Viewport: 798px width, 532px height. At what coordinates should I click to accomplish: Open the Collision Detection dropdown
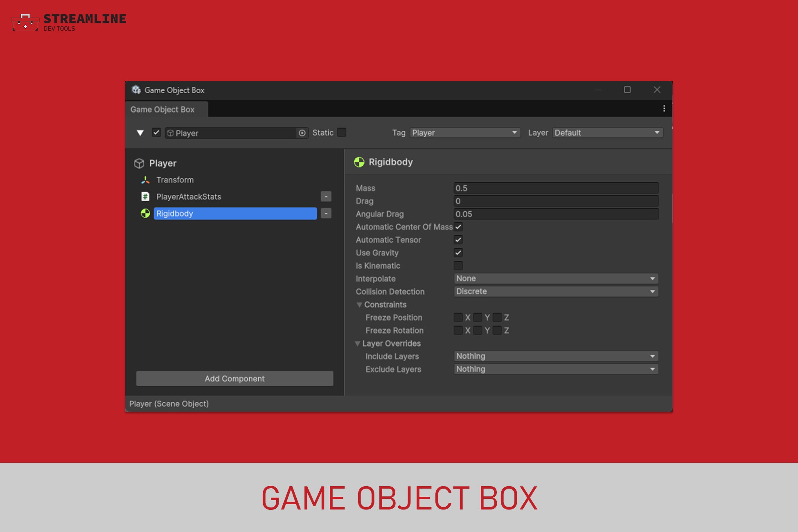coord(556,291)
